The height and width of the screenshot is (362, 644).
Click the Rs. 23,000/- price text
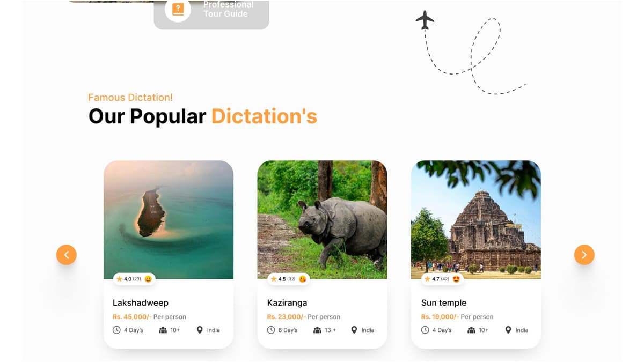pos(287,316)
